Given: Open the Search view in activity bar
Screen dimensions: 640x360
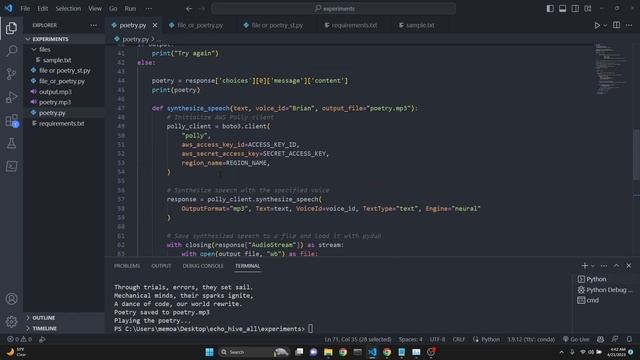Looking at the screenshot, I should (x=11, y=51).
